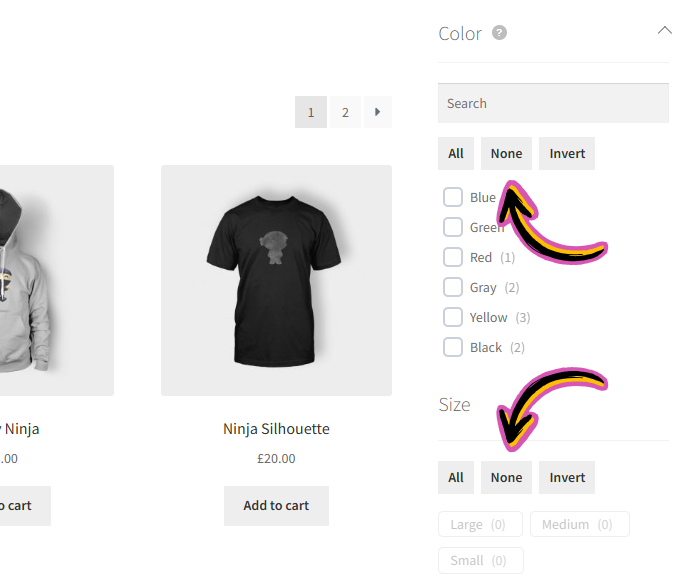Select pagination page 1
Image resolution: width=685 pixels, height=579 pixels.
[311, 112]
